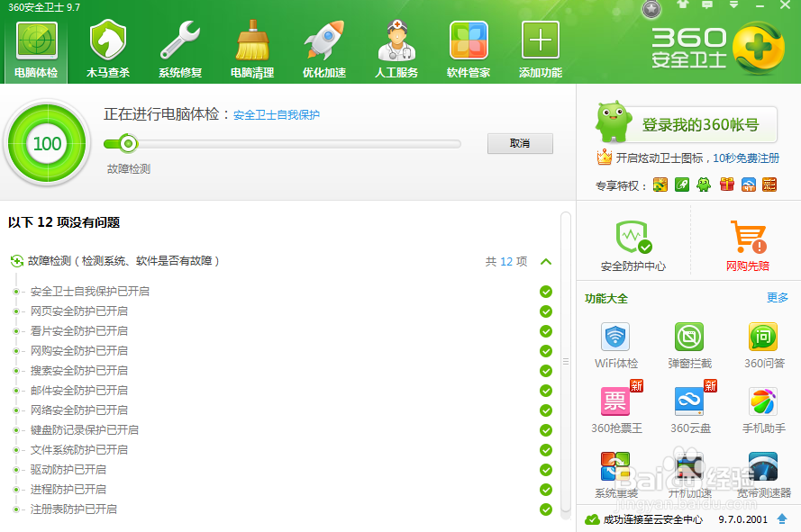The image size is (801, 532).
Task: Select 注册表防护已开启 row
Action: [x=283, y=509]
